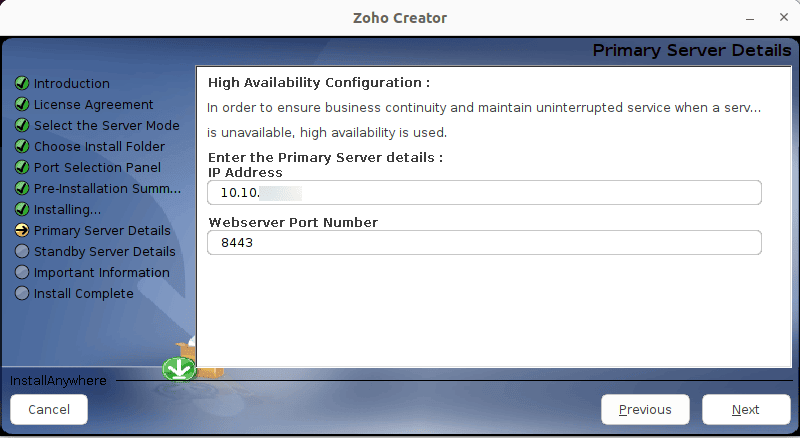Click the check icon beside Installing...
The width and height of the screenshot is (800, 438).
tap(22, 209)
